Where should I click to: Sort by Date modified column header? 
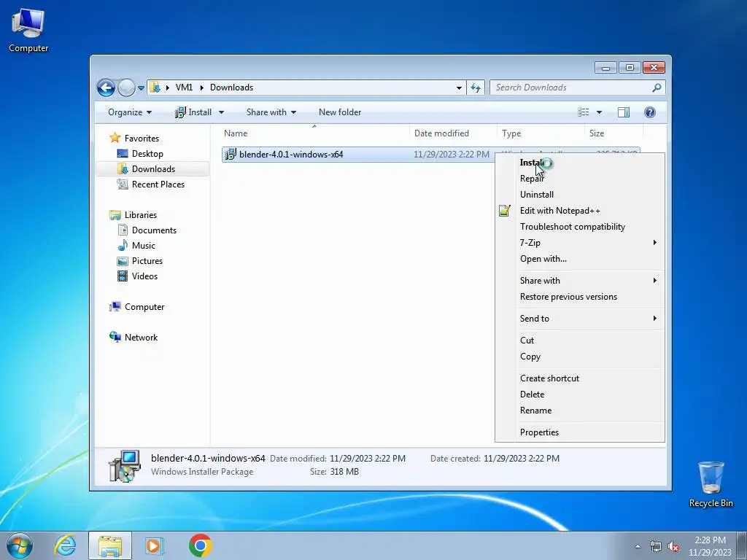453,133
